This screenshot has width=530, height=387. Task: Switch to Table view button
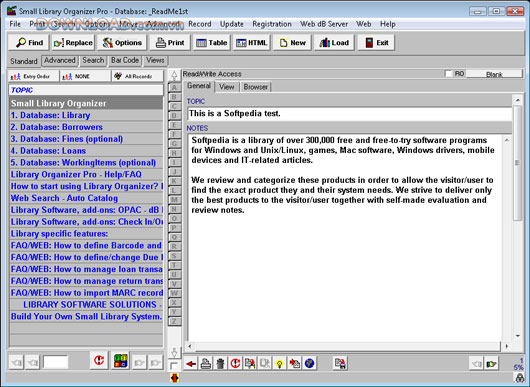pyautogui.click(x=212, y=43)
